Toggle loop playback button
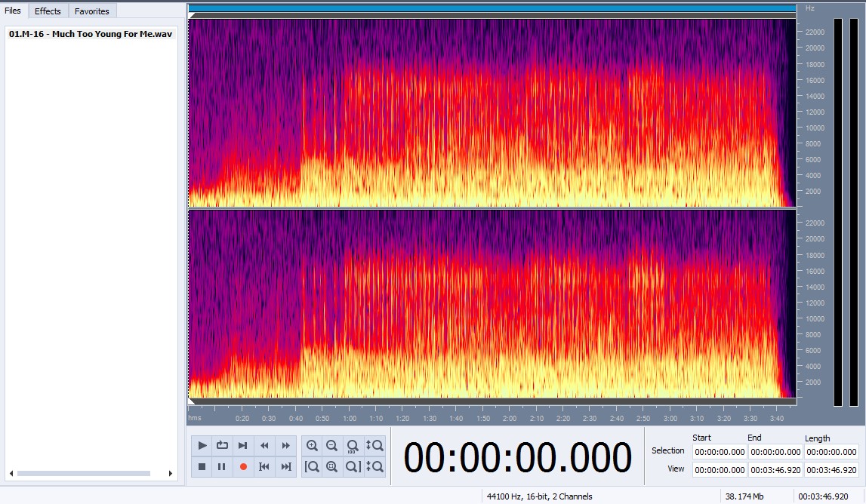Image resolution: width=866 pixels, height=504 pixels. [x=223, y=445]
